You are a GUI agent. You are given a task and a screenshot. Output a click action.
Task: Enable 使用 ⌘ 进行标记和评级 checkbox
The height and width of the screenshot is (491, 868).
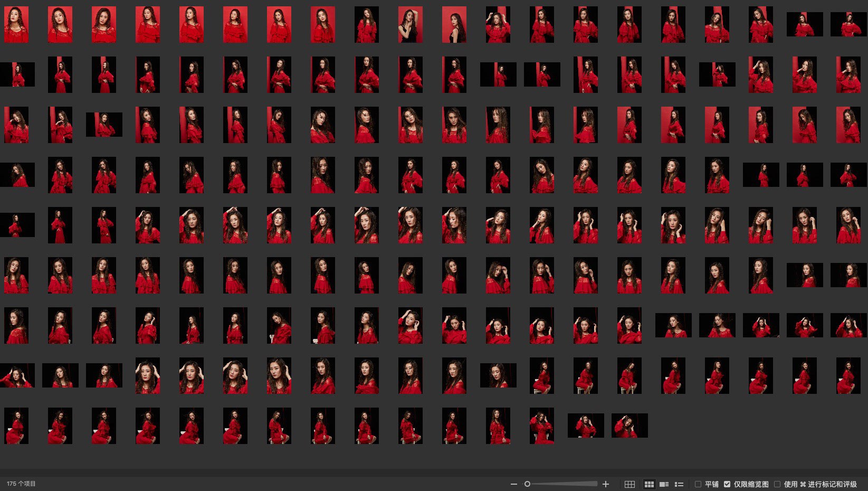tap(777, 484)
